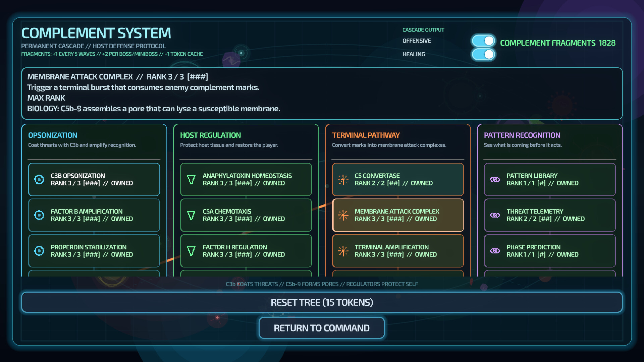Click the Membrane Attack Complex detail header

pyautogui.click(x=117, y=77)
